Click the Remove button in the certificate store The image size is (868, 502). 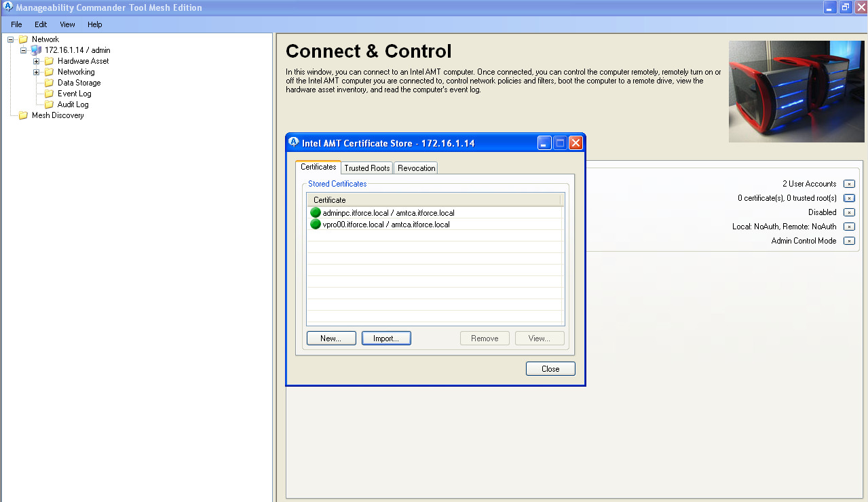coord(485,339)
